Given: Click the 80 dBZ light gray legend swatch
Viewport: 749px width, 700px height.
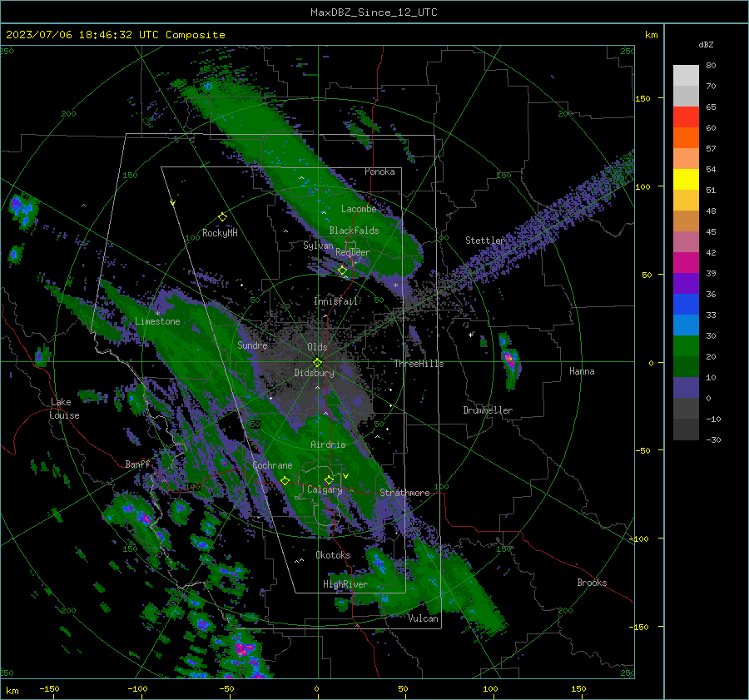Looking at the screenshot, I should coord(686,75).
